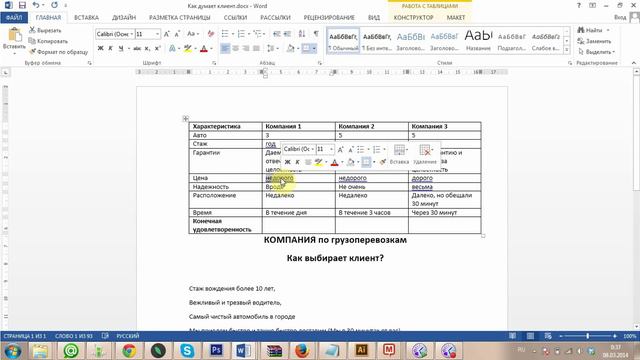Open text effects button in ribbon
Screen dimensions: 640x360
pos(172,49)
